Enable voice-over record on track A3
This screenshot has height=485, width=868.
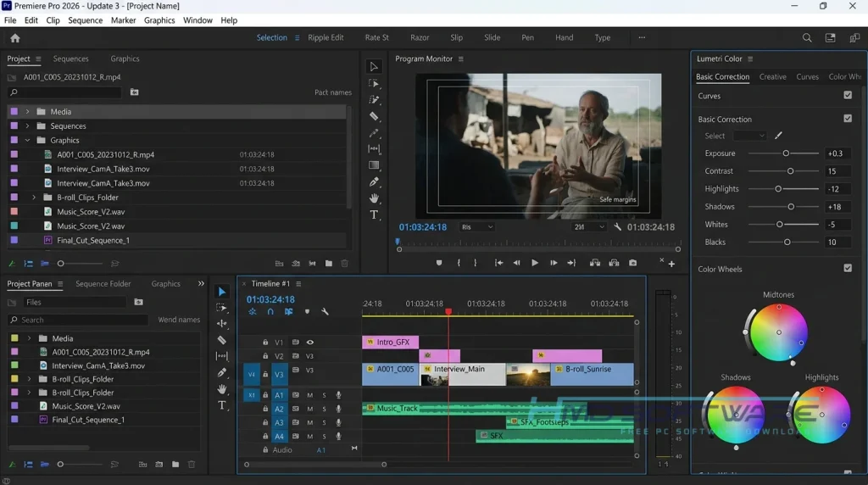338,422
